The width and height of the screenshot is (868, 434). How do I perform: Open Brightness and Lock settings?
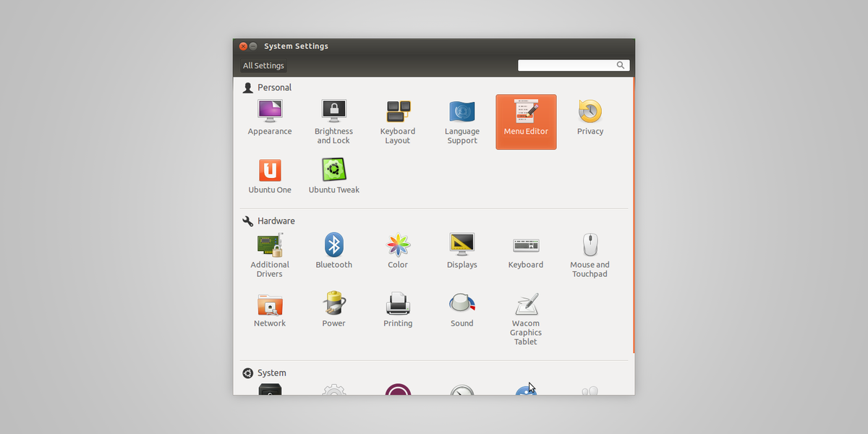click(333, 122)
